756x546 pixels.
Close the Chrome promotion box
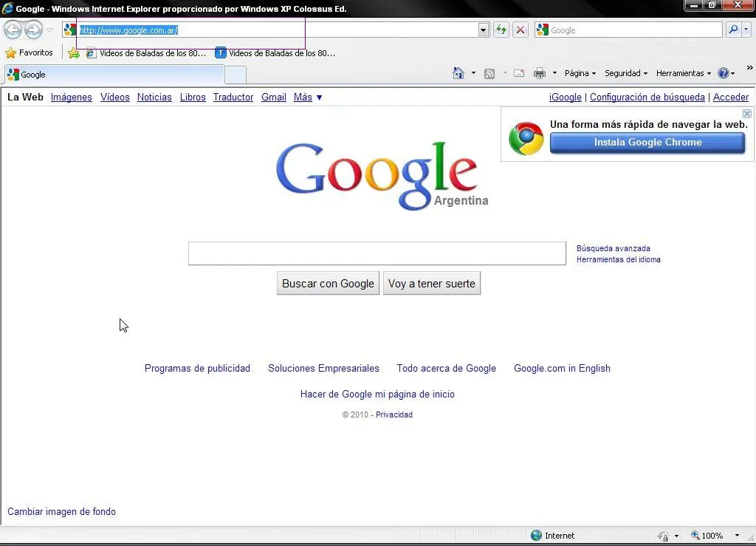(x=747, y=114)
